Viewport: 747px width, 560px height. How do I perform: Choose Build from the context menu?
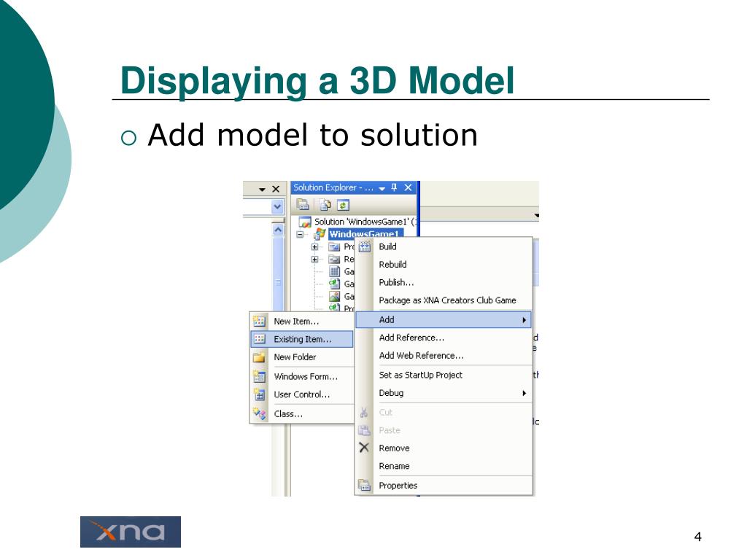(x=444, y=246)
